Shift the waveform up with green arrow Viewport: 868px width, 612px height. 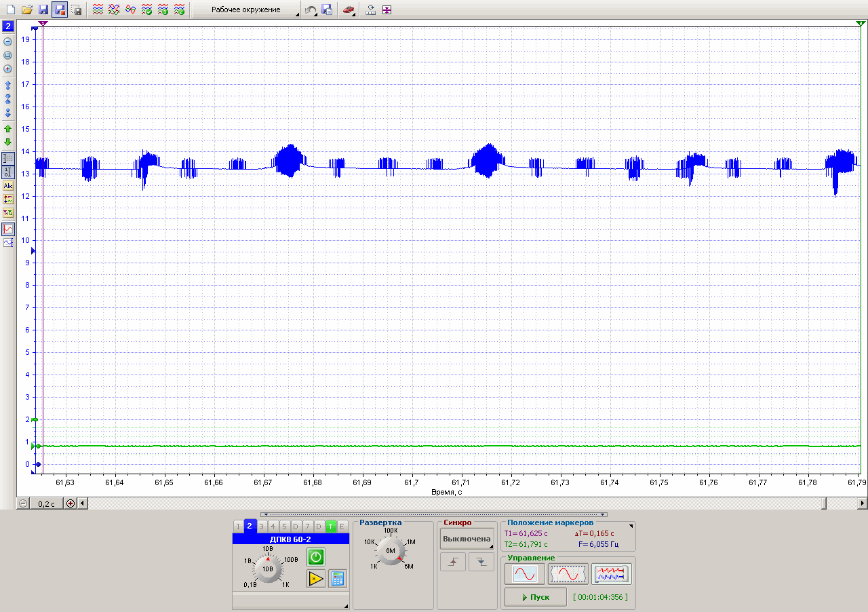point(8,129)
